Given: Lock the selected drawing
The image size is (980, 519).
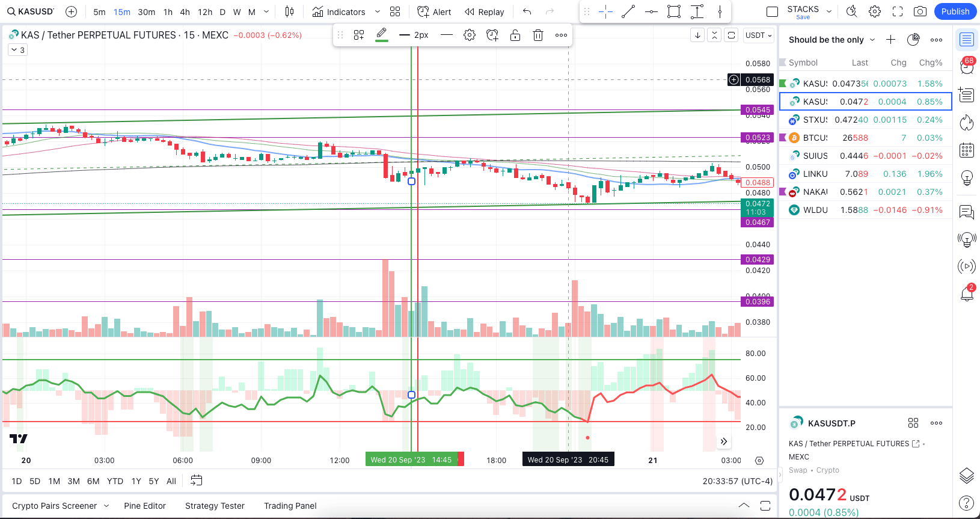Looking at the screenshot, I should pos(515,35).
